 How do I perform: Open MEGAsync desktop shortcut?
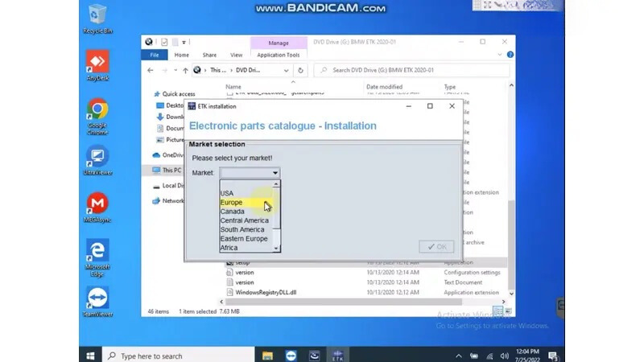(97, 204)
